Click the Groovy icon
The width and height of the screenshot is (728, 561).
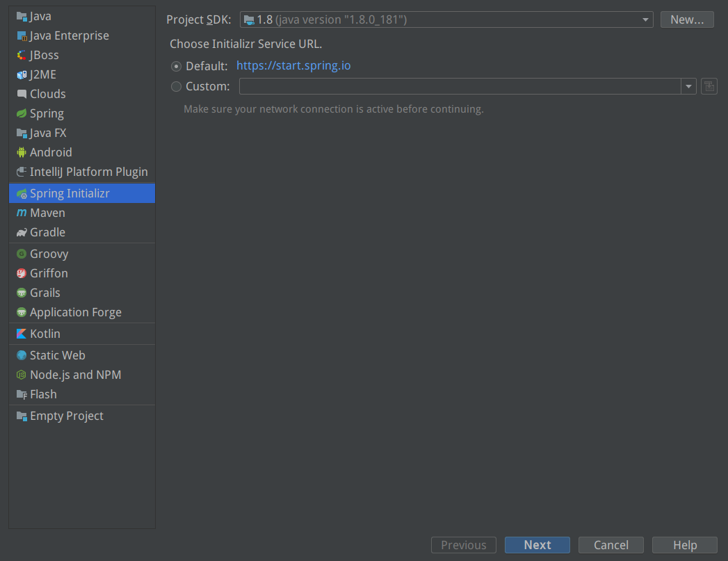click(x=22, y=254)
